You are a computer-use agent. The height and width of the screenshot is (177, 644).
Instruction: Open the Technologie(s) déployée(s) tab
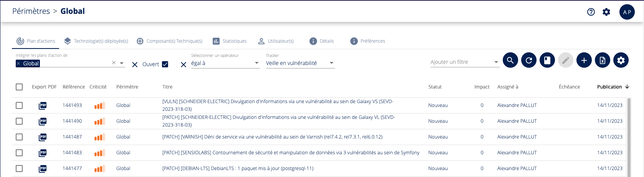coord(96,41)
